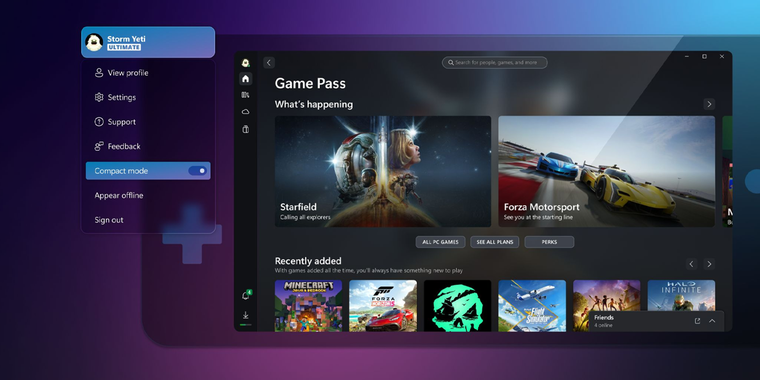
Task: Select View profile menu entry
Action: click(148, 73)
